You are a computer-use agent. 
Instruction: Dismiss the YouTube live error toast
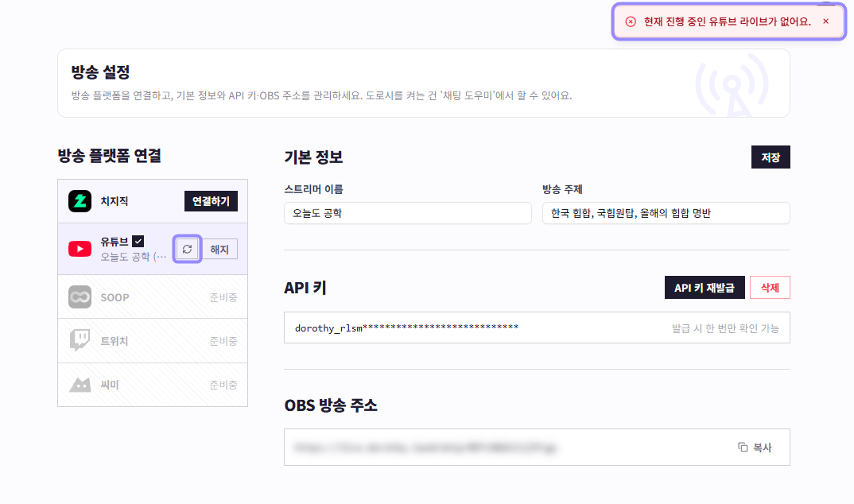(x=825, y=21)
